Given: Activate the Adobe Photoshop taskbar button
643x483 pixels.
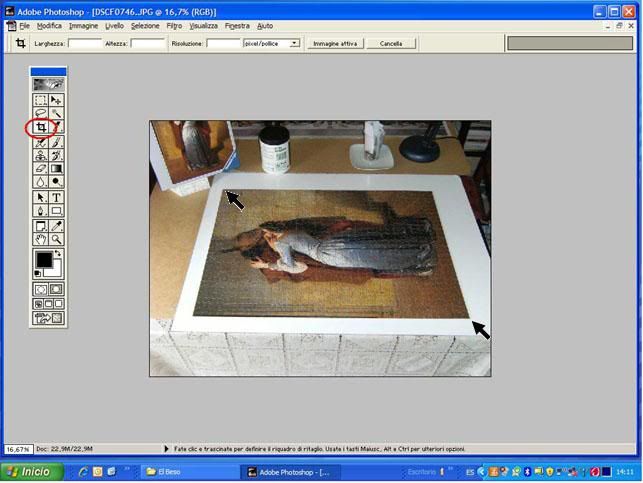Looking at the screenshot, I should [x=290, y=472].
